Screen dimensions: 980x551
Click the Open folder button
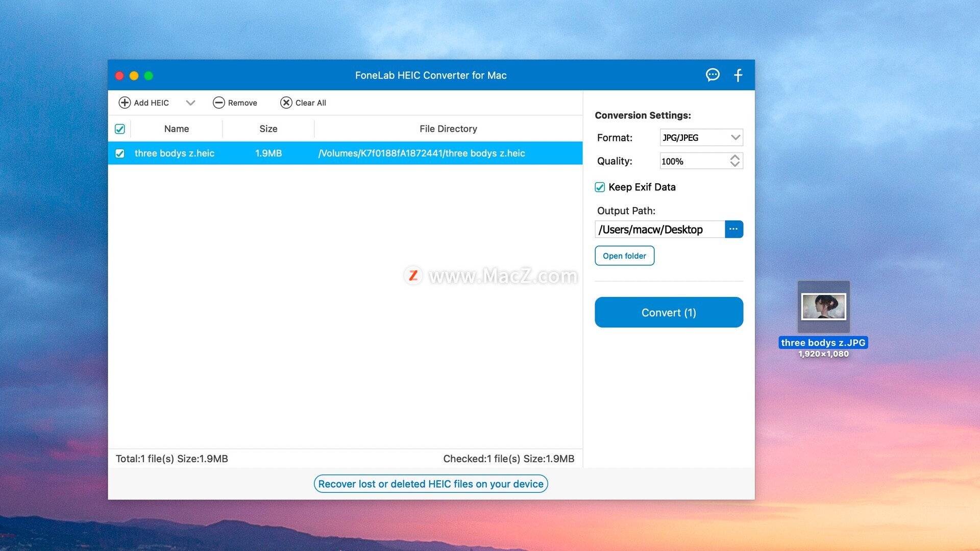624,256
